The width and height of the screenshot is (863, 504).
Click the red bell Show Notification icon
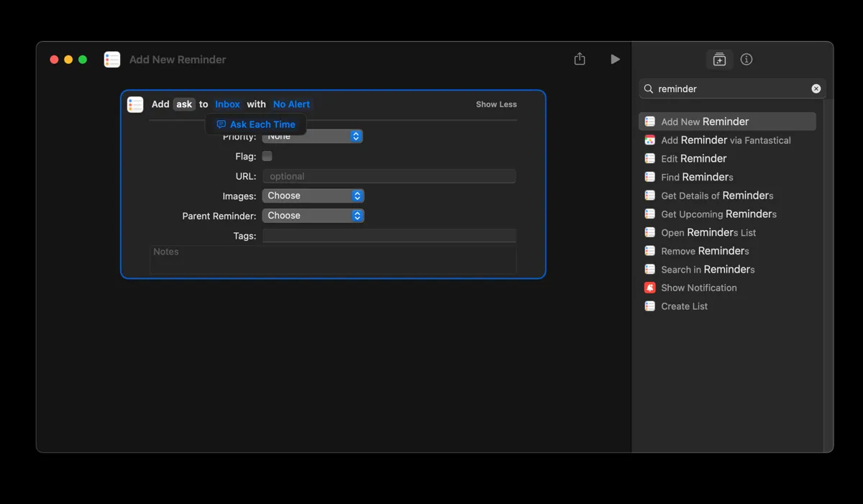click(649, 288)
